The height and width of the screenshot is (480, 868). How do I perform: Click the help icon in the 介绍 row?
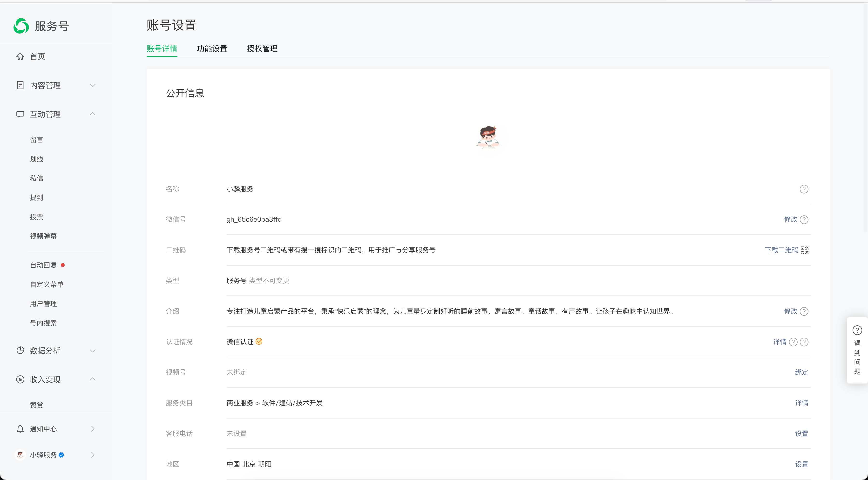804,311
